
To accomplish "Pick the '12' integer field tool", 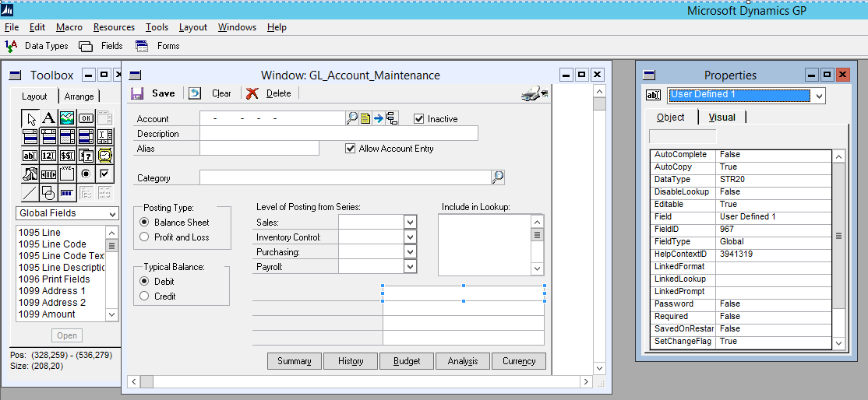I will coord(49,156).
